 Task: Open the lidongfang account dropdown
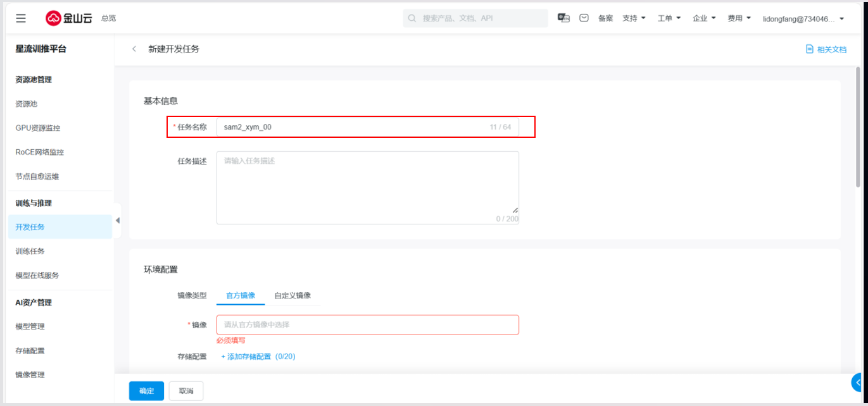[x=803, y=19]
